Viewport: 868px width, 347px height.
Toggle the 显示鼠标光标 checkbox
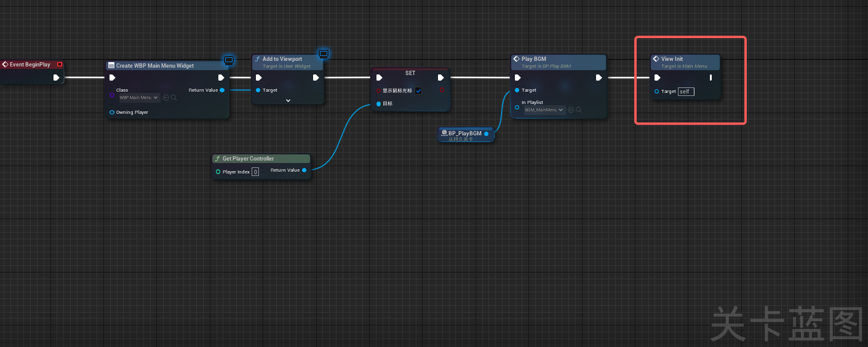(x=418, y=90)
